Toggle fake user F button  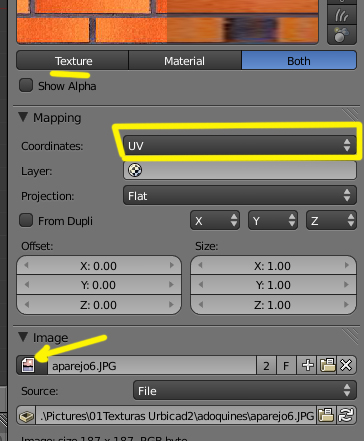pos(286,365)
